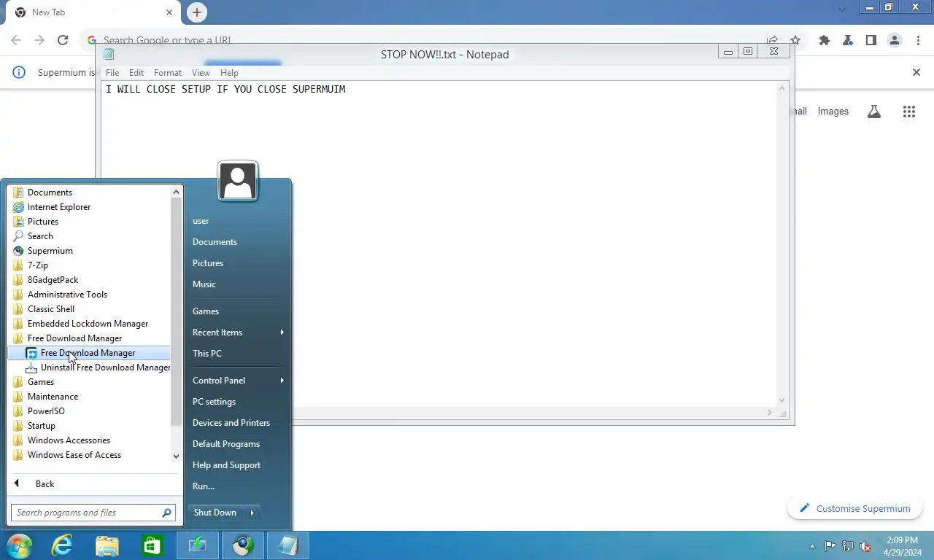Open File Explorer from the taskbar
This screenshot has height=560, width=934.
(107, 545)
